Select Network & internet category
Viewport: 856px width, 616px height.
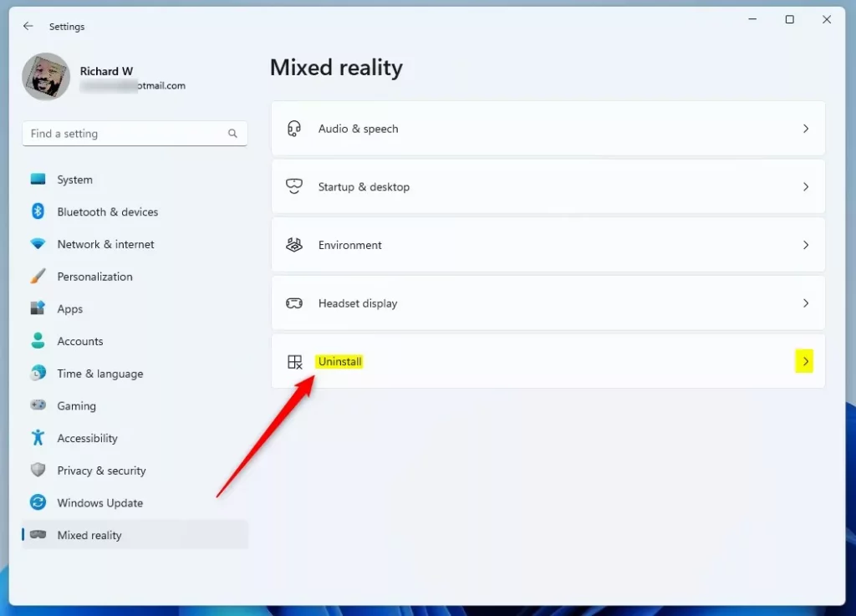click(135, 244)
